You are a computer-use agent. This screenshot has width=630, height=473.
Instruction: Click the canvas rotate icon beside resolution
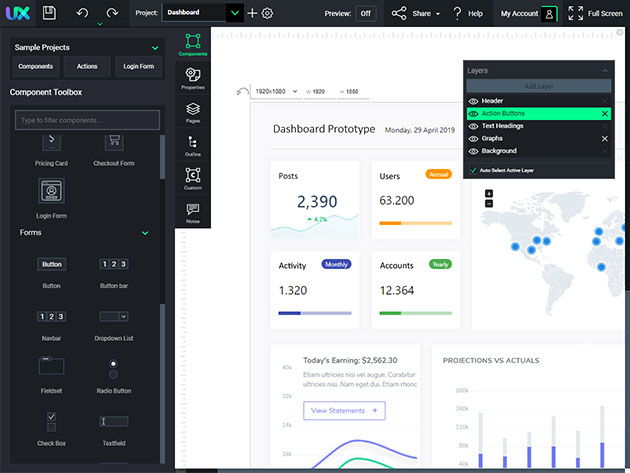coord(242,92)
